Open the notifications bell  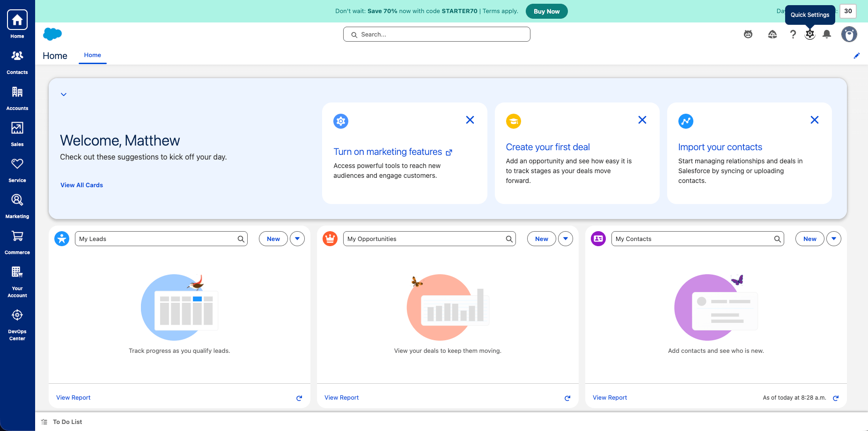(827, 34)
